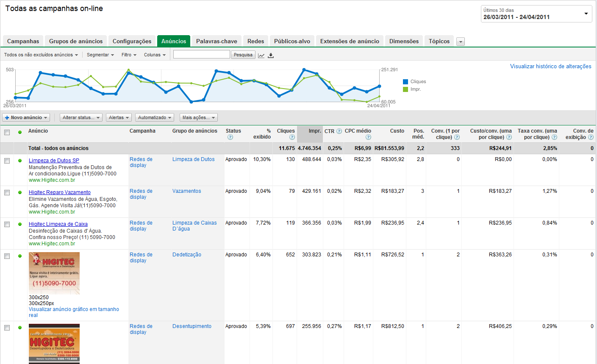Open Redes de display link in Limpeza de Dutos row

(x=141, y=162)
